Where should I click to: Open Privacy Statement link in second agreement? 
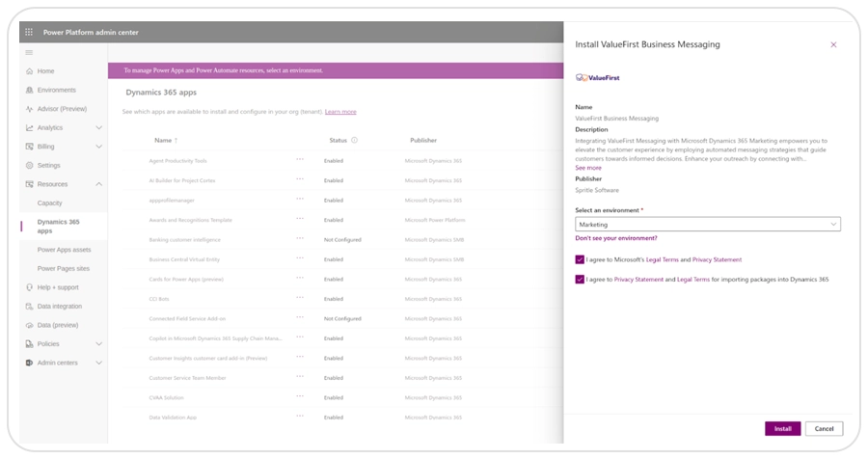click(x=638, y=280)
